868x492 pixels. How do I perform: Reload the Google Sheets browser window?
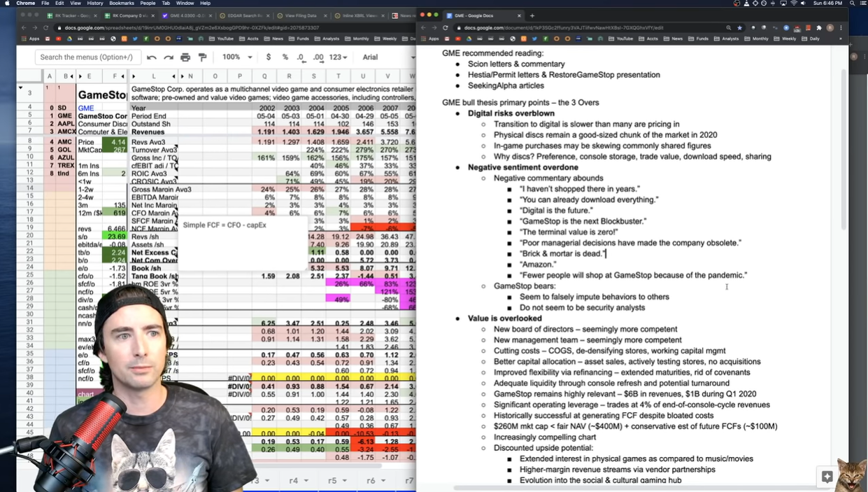click(x=46, y=28)
